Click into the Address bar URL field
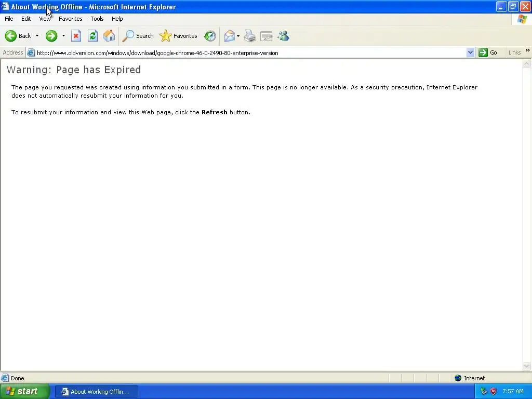 point(250,53)
